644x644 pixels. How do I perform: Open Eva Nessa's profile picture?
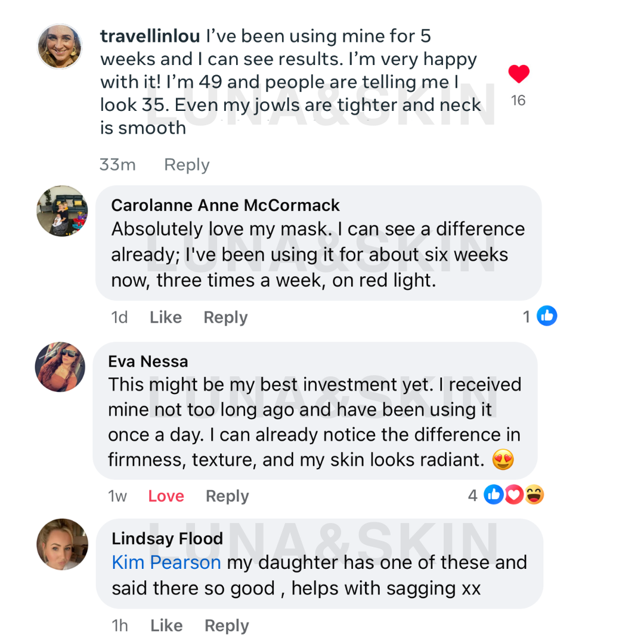point(60,367)
